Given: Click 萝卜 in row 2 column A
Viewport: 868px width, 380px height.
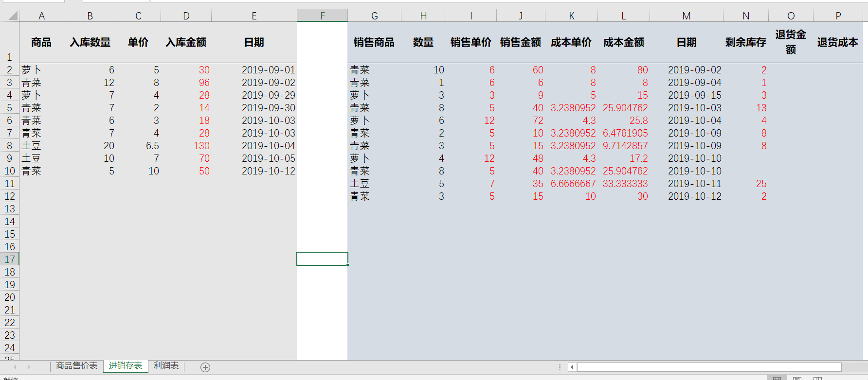Looking at the screenshot, I should tap(41, 70).
